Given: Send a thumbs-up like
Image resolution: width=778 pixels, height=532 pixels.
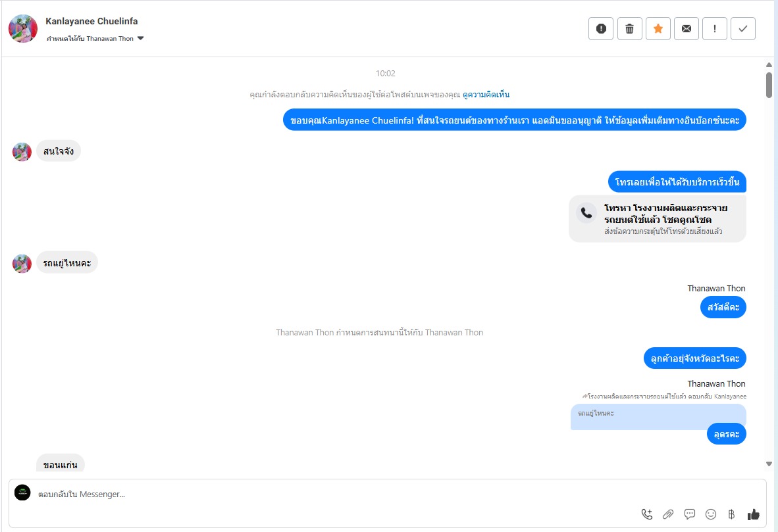Looking at the screenshot, I should point(753,514).
